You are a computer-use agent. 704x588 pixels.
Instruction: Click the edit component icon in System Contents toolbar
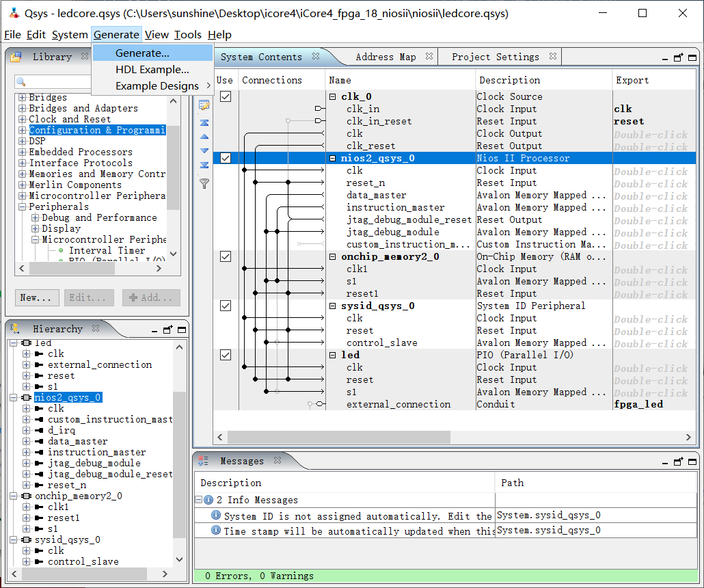204,106
